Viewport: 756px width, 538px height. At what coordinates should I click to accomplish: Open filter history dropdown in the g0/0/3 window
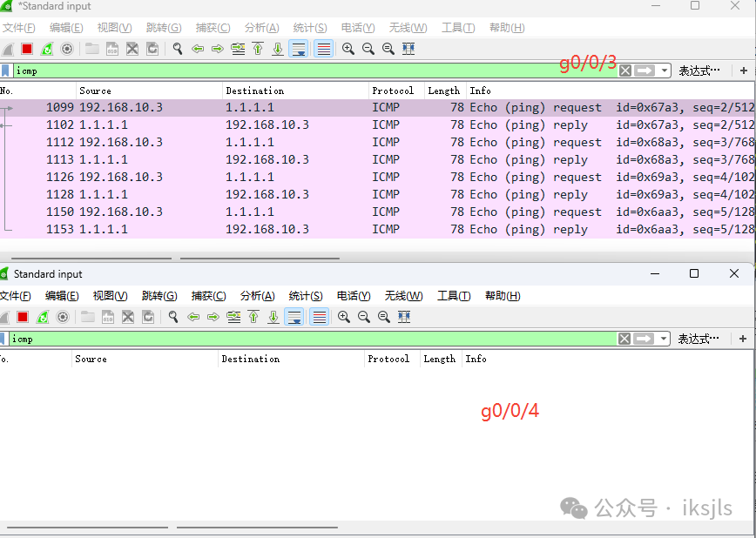click(x=665, y=71)
